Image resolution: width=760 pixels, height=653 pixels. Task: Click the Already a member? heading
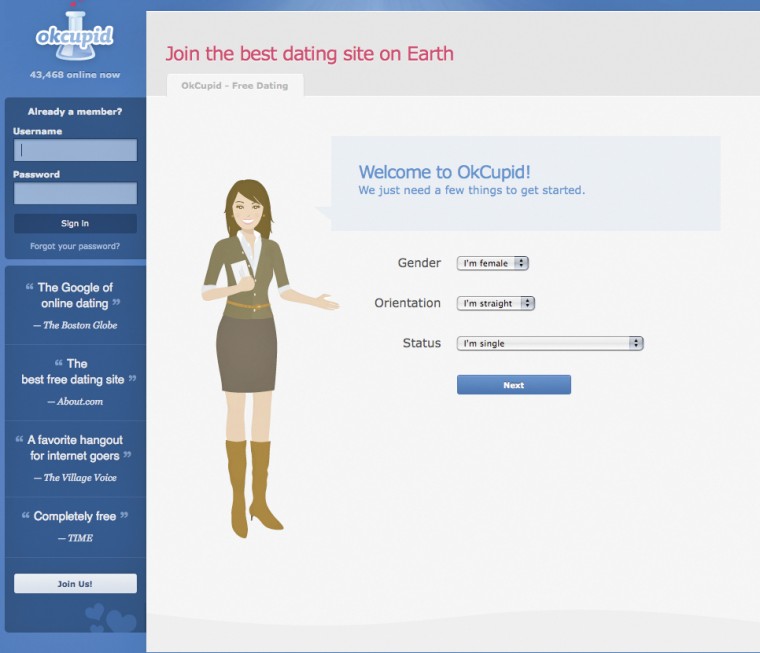(75, 111)
